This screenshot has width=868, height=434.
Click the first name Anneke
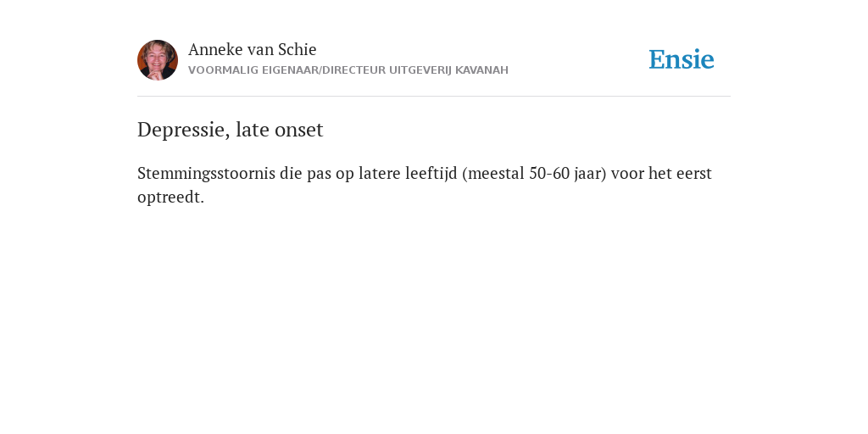(215, 49)
